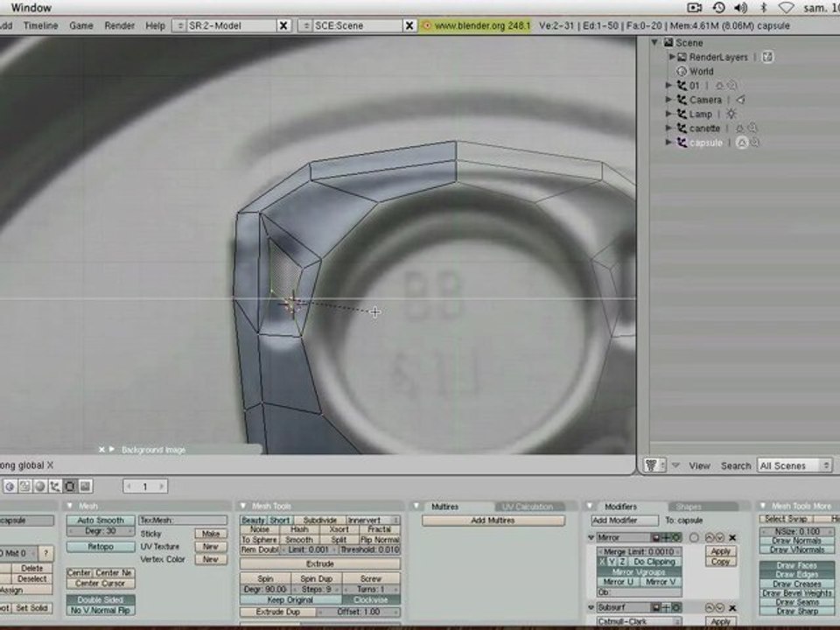Viewport: 840px width, 630px height.
Task: Collapse the Subsurf modifier panel
Action: point(591,607)
